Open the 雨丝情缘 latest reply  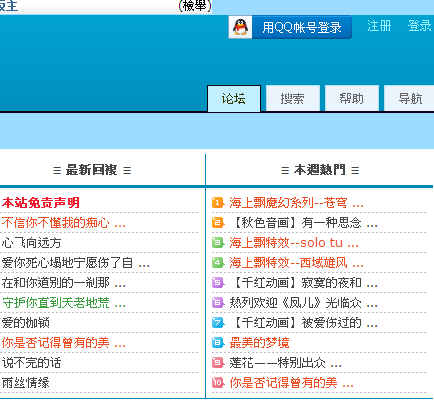(x=26, y=383)
